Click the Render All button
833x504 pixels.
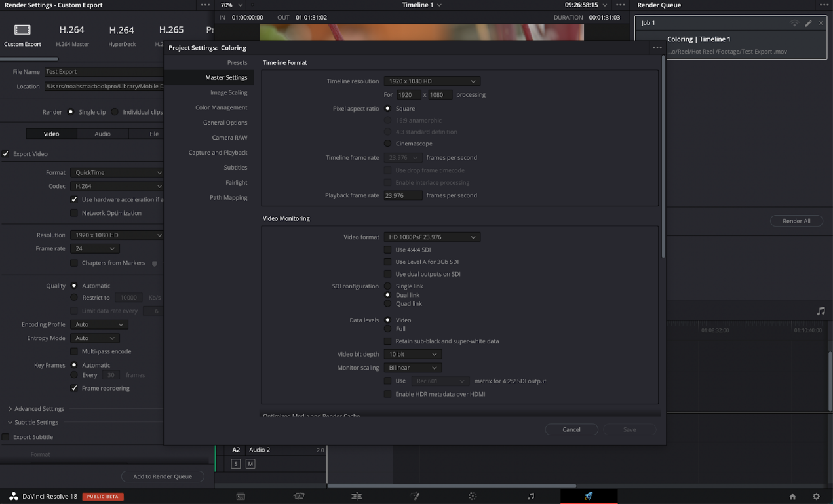click(x=796, y=221)
